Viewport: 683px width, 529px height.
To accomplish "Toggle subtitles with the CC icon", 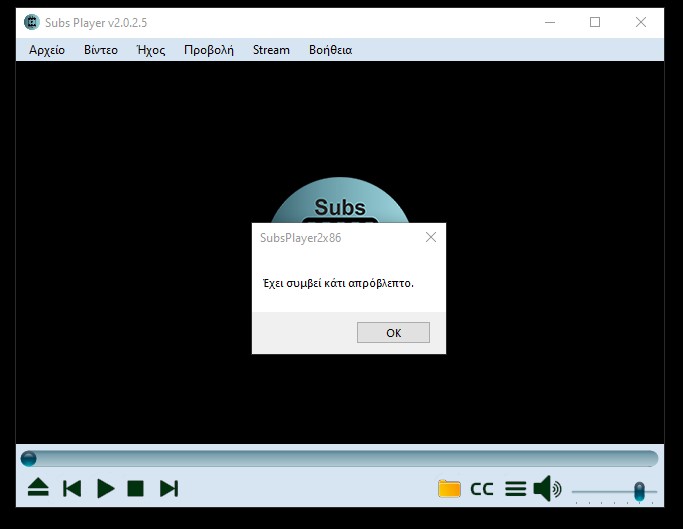I will click(482, 489).
